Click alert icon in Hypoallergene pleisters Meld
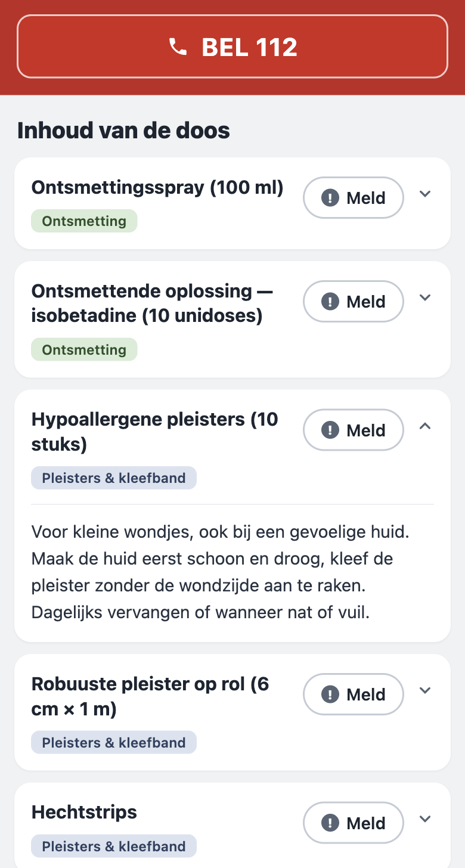465x868 pixels. pyautogui.click(x=330, y=430)
